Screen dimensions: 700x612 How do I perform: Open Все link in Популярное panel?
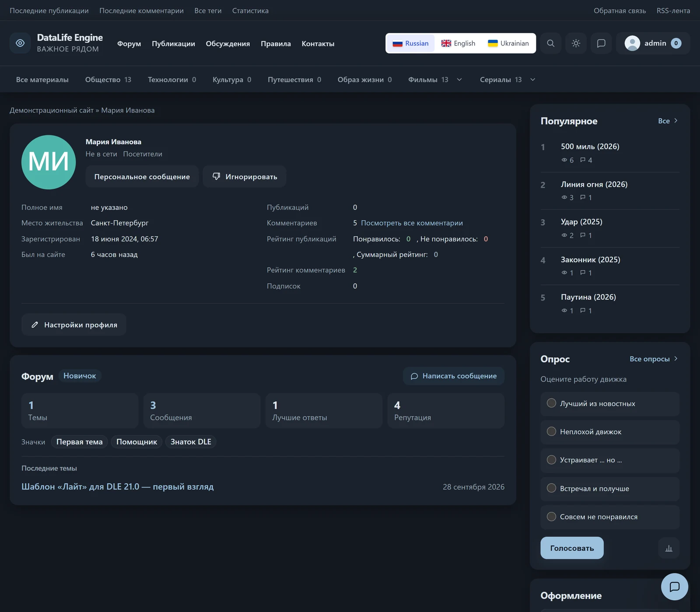(668, 121)
